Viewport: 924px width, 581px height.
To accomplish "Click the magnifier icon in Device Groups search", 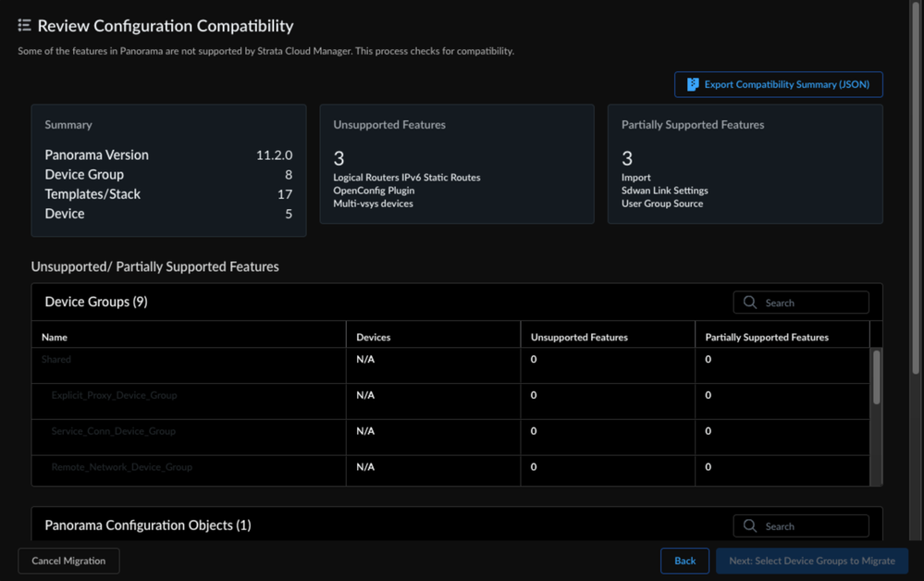I will coord(749,303).
